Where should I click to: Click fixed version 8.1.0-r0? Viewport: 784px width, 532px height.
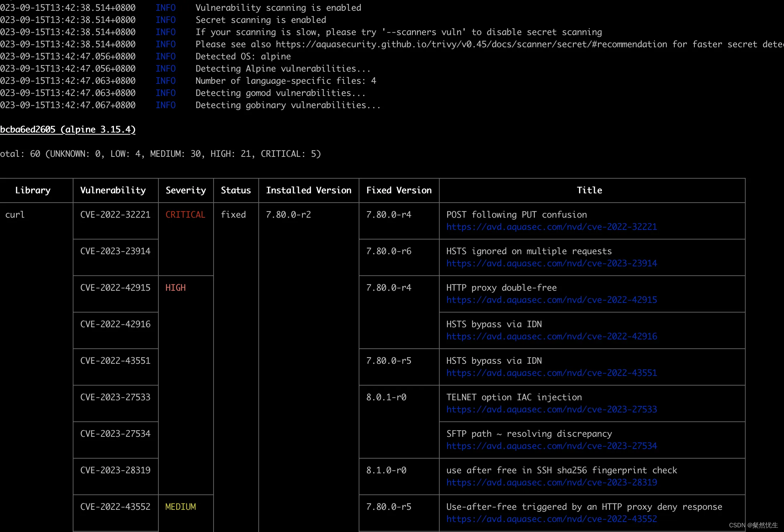pyautogui.click(x=386, y=470)
